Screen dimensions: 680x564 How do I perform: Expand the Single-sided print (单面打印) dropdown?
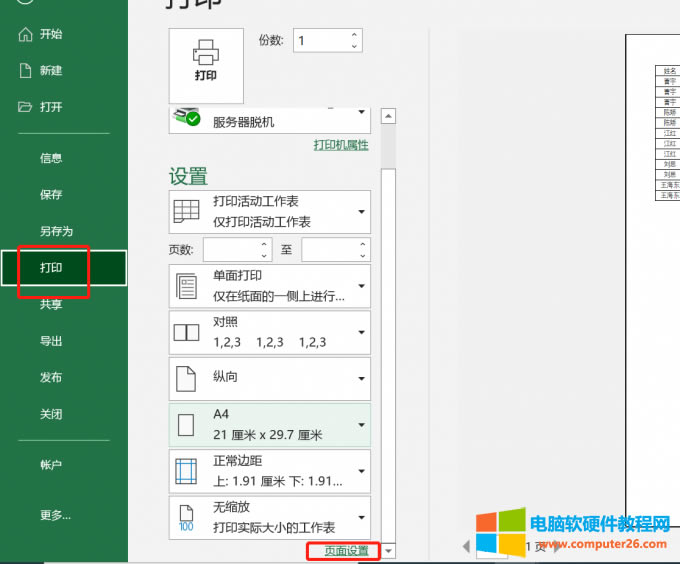tap(270, 286)
